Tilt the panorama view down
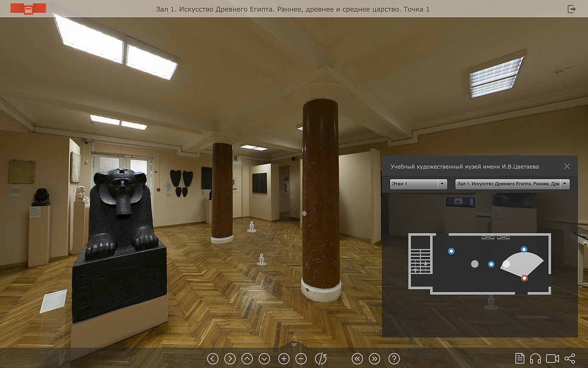Screen dimensions: 588x368 [x=265, y=359]
